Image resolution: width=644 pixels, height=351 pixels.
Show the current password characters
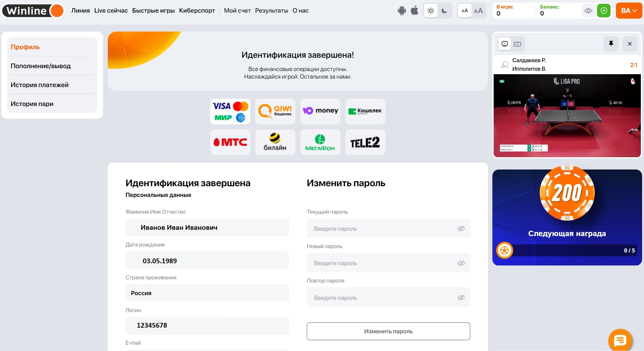tap(461, 229)
